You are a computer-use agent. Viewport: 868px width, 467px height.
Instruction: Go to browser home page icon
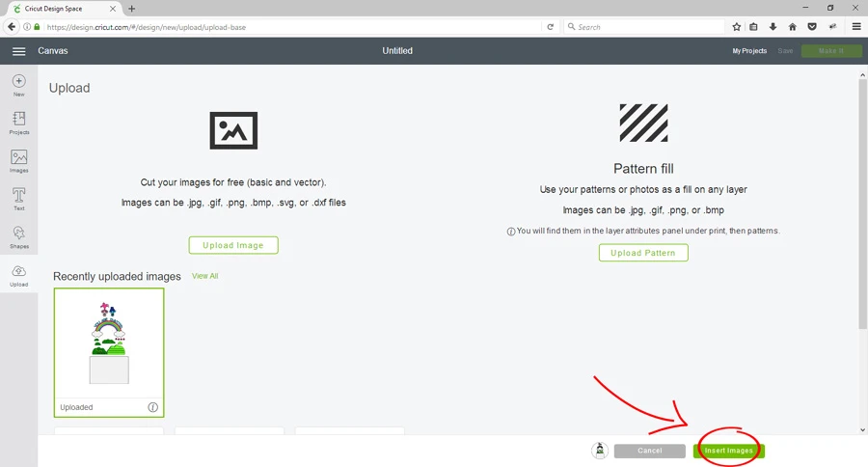pos(792,27)
